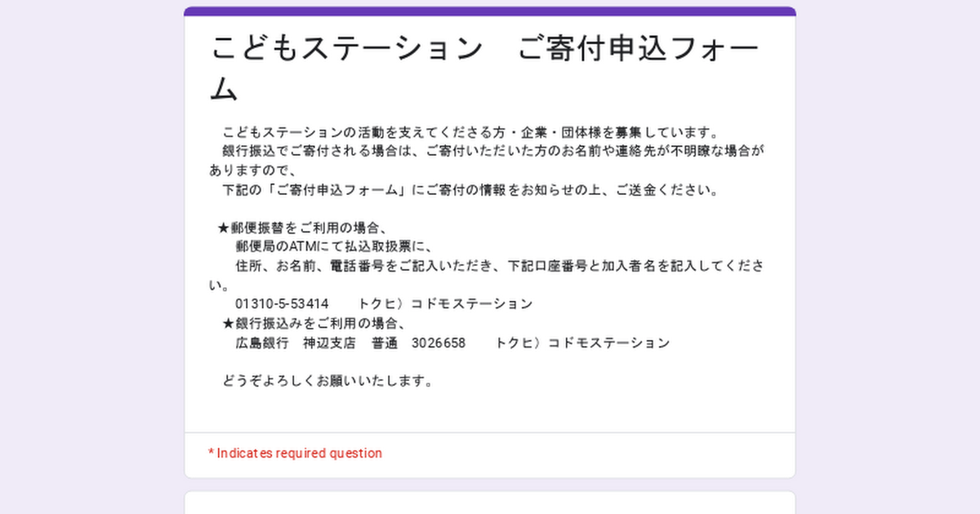Click the line 郵便局のATMにて払込取扱票に
Image resolution: width=980 pixels, height=514 pixels.
[333, 246]
